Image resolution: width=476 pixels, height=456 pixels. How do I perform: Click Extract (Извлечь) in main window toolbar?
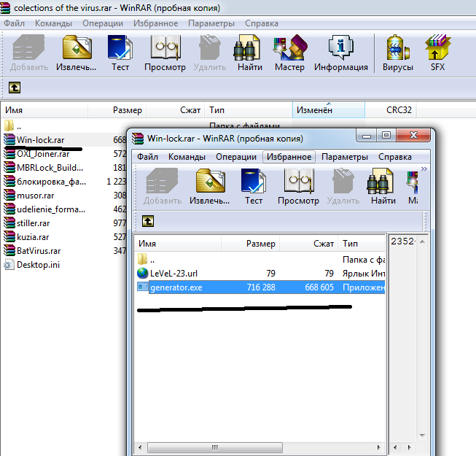[x=77, y=53]
